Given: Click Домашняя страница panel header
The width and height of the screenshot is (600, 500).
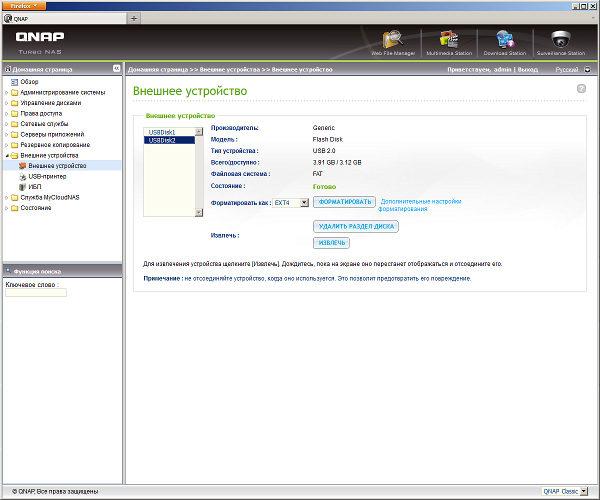Looking at the screenshot, I should click(x=42, y=69).
